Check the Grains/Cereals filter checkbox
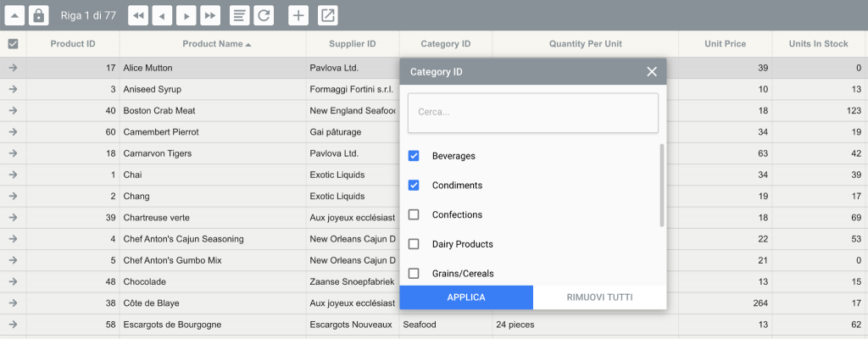 [x=414, y=274]
